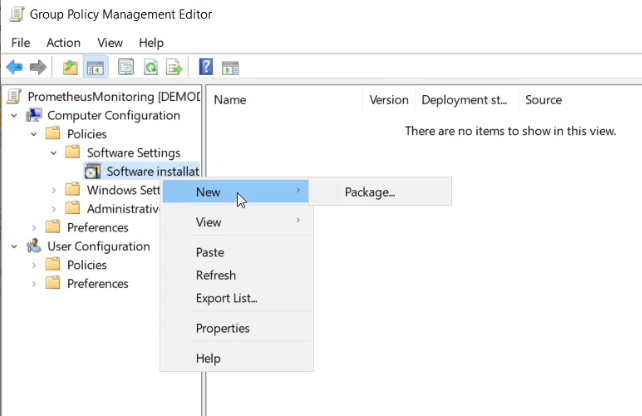The image size is (642, 416).
Task: Click the Deployment state column header
Action: 466,100
